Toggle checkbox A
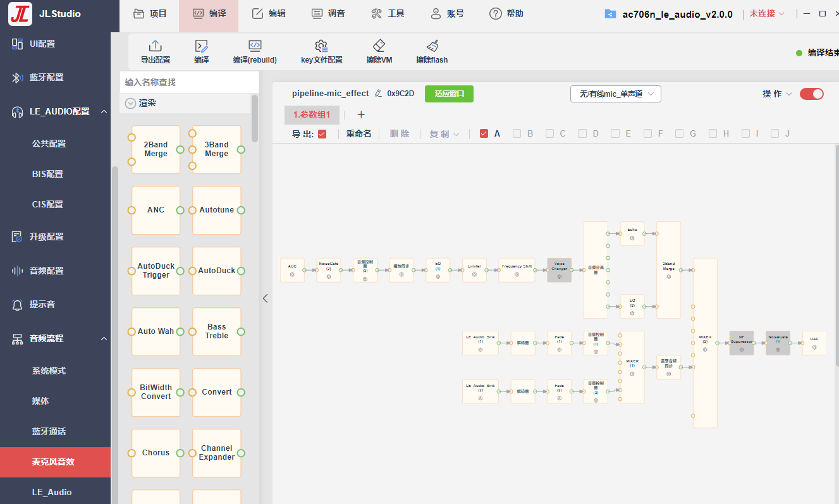This screenshot has width=839, height=504. click(x=484, y=133)
